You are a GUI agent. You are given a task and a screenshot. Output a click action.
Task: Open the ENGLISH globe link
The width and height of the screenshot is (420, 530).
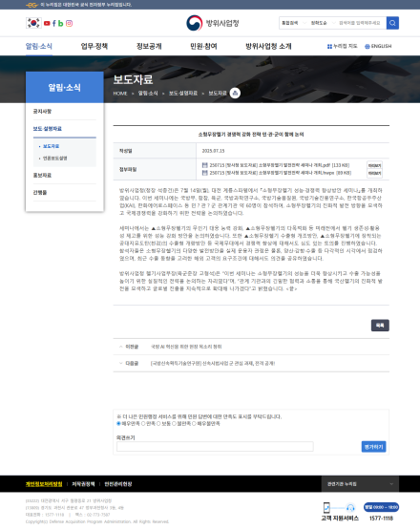click(x=378, y=46)
